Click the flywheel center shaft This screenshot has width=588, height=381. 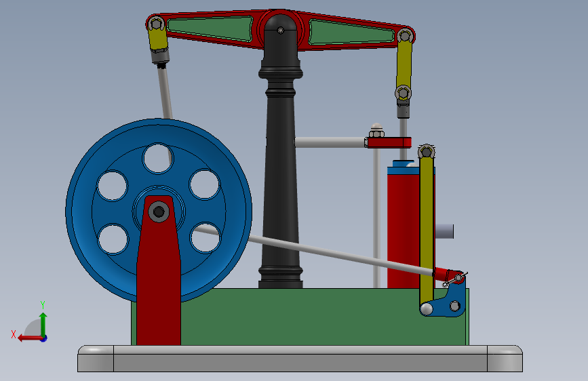click(159, 212)
